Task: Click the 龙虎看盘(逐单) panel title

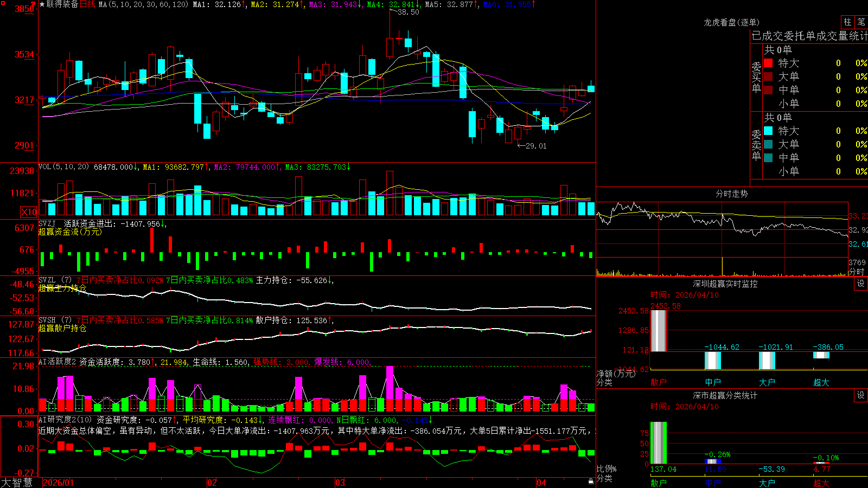Action: coord(732,22)
